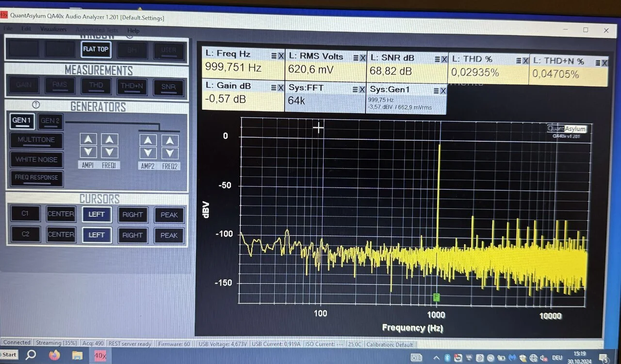This screenshot has height=364, width=621.
Task: Select the FLAT TOP window type
Action: [96, 49]
